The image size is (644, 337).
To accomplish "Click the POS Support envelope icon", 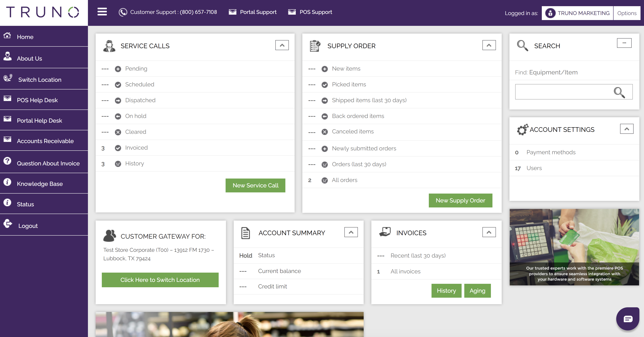I will point(292,12).
